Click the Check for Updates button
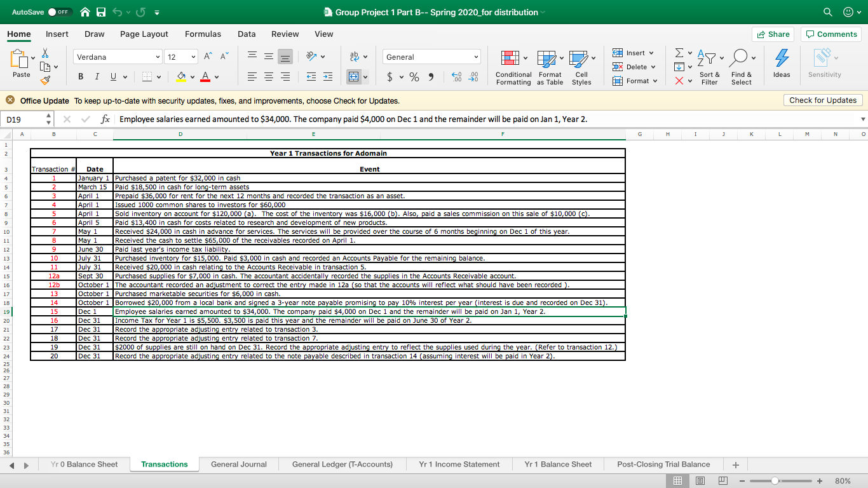 click(x=822, y=100)
